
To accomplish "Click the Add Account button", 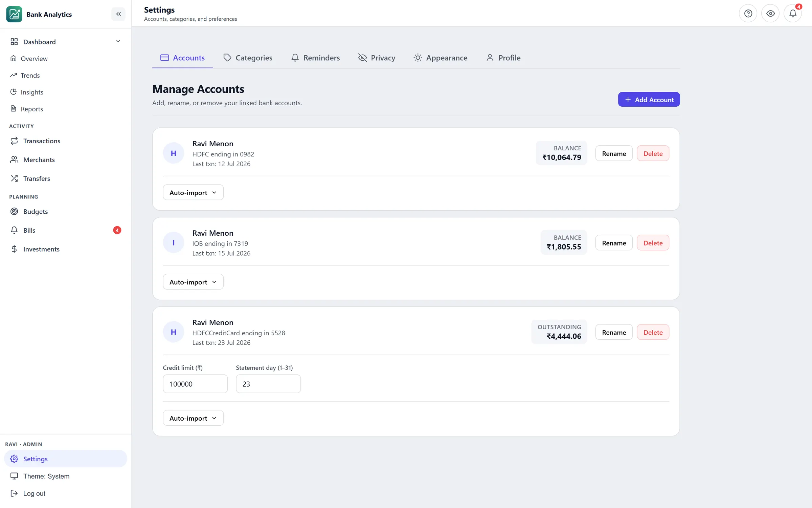I will pyautogui.click(x=649, y=99).
